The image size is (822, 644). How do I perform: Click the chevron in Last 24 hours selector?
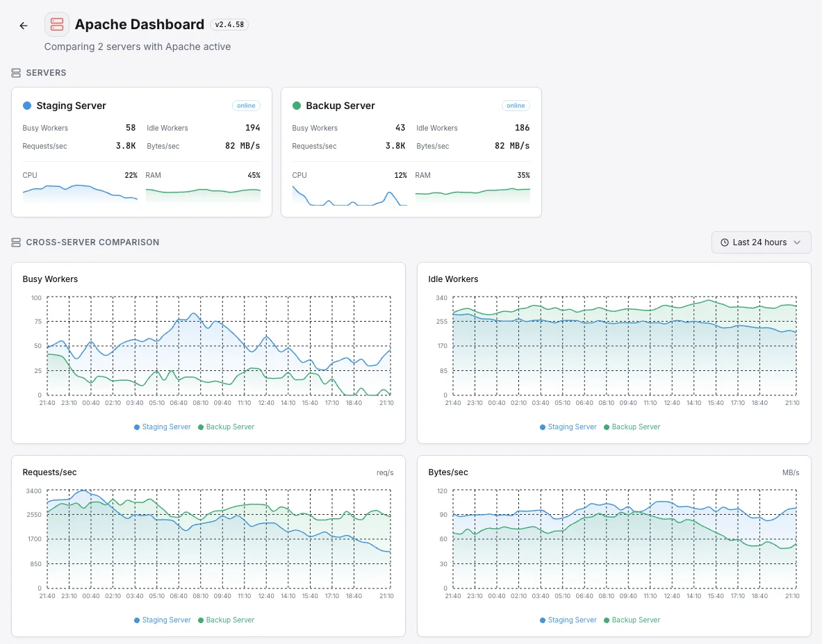797,242
